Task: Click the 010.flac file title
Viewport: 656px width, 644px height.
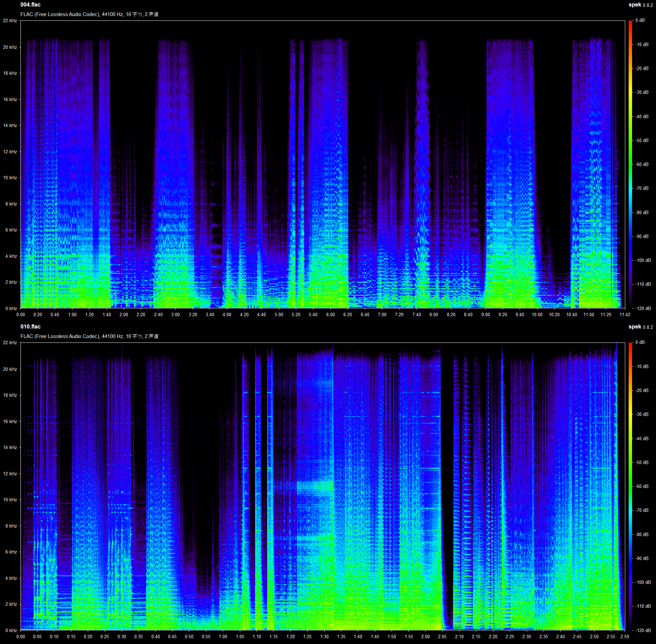Action: point(30,327)
